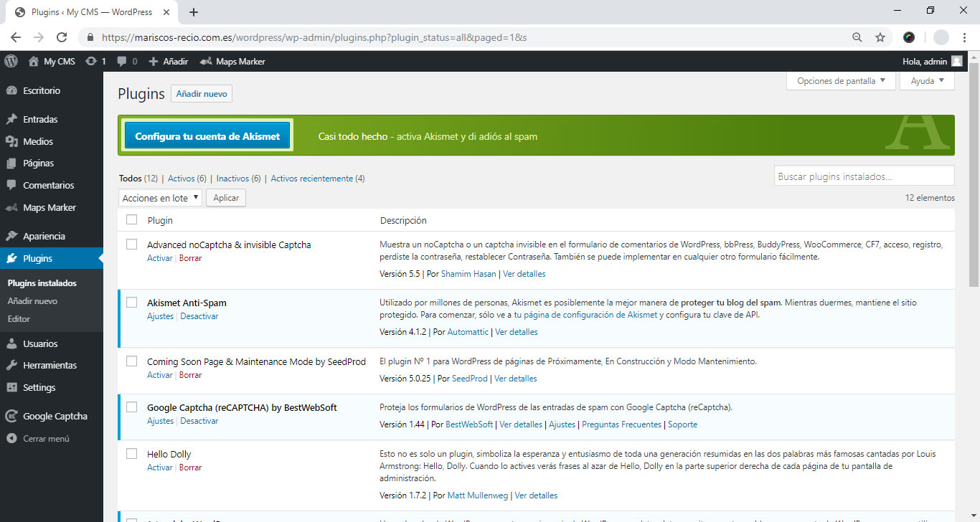Check the Advanced noCaptcha plugin checkbox

[131, 245]
